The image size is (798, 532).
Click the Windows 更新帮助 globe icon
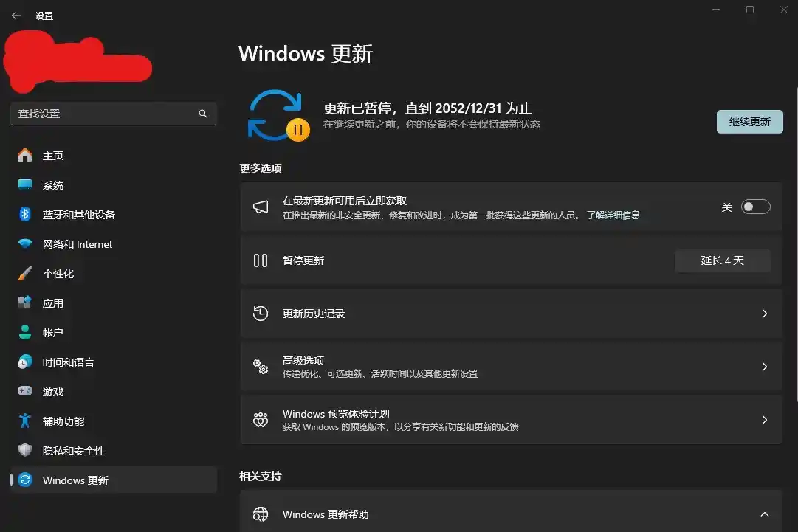point(261,514)
